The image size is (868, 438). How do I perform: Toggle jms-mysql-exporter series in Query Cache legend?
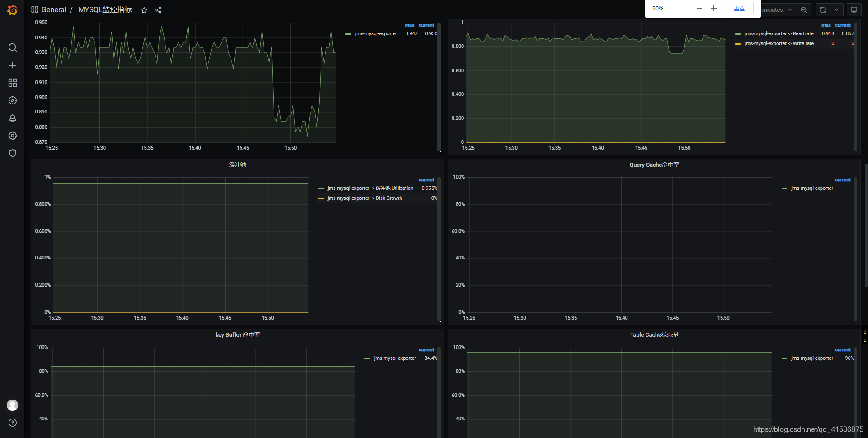click(x=812, y=188)
